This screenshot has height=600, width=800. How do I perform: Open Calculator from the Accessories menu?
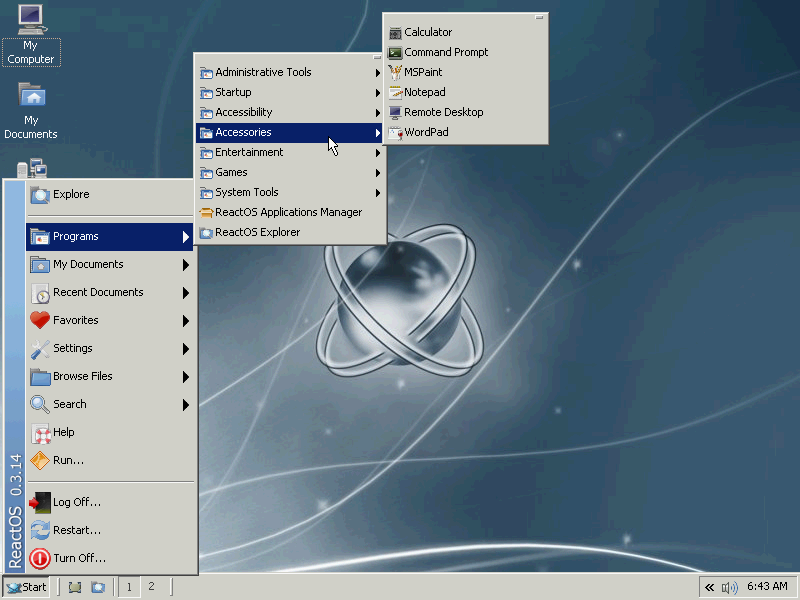465,32
